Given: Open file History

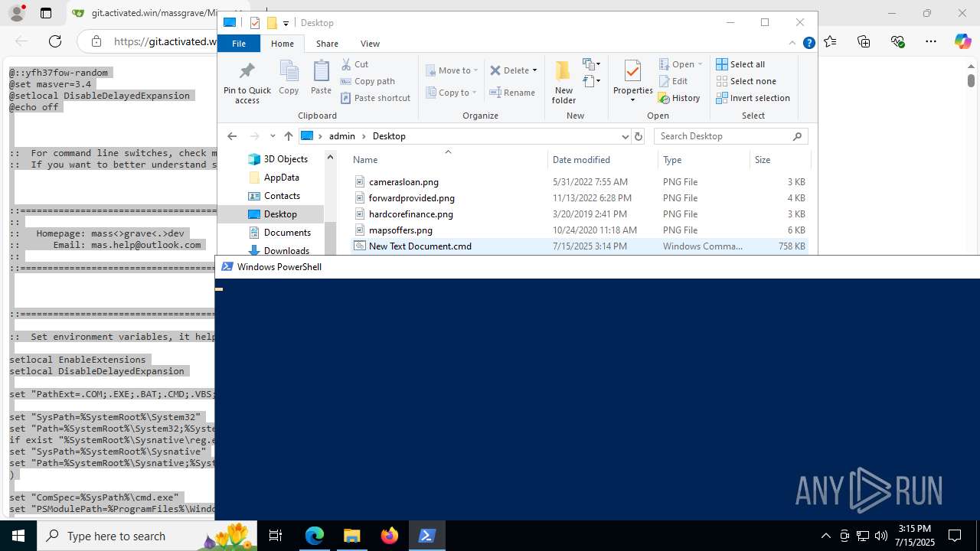Looking at the screenshot, I should click(679, 98).
